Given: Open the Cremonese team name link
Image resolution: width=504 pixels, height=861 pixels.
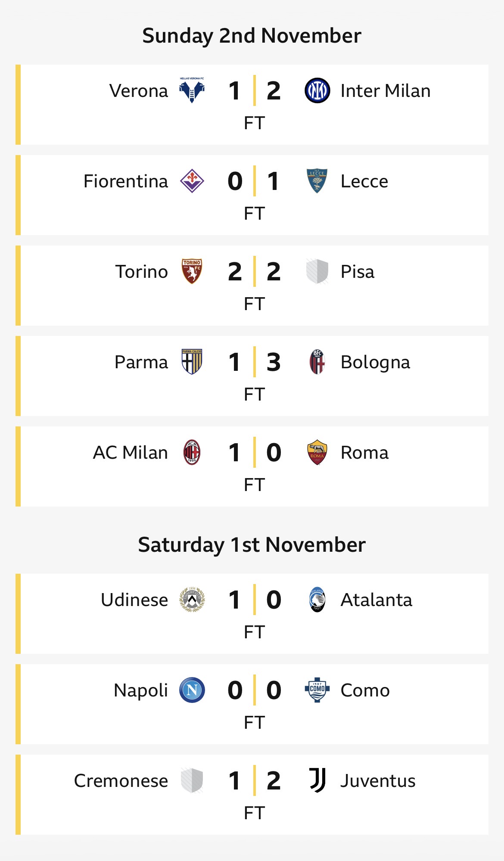Looking at the screenshot, I should pos(121,781).
